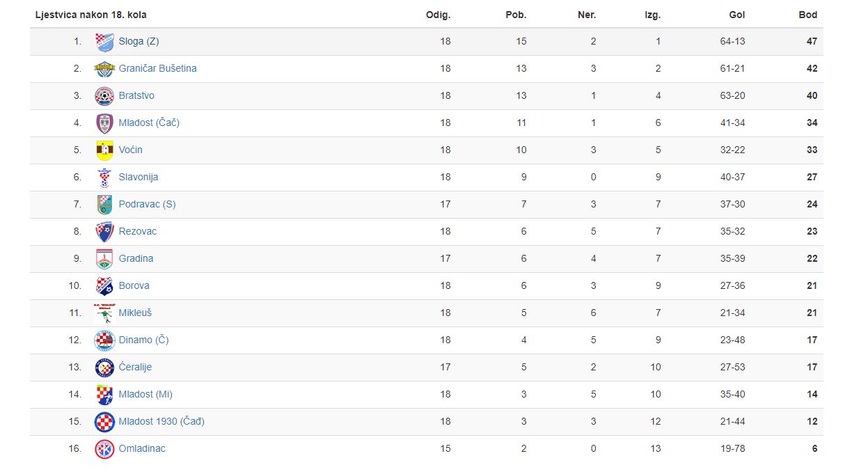The height and width of the screenshot is (472, 868).
Task: Click the Sloga (Z) club crest
Action: 104,42
